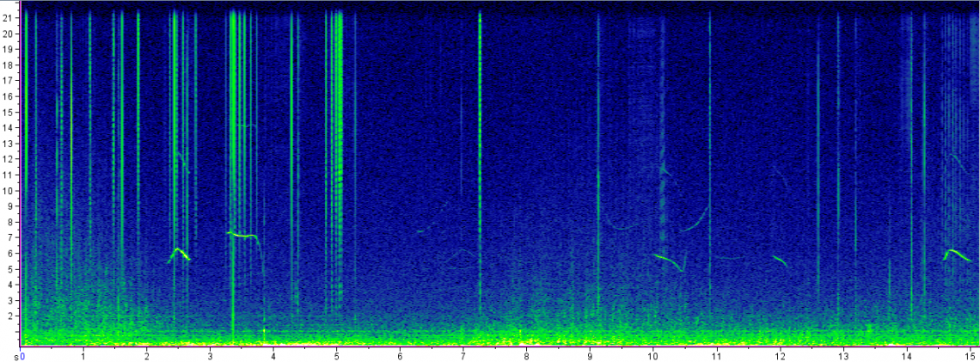Click the 12 label on frequency axis
The height and width of the screenshot is (362, 980).
click(x=9, y=159)
